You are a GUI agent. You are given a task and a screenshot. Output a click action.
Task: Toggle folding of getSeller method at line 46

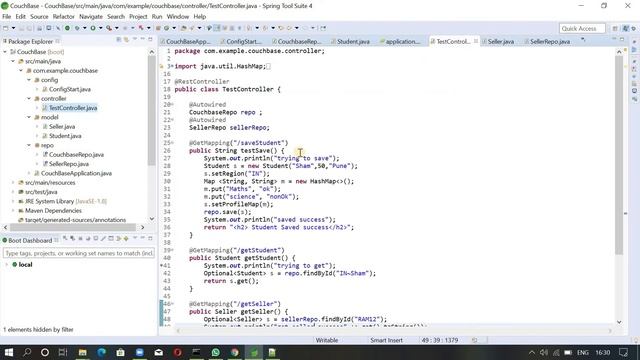coord(172,304)
